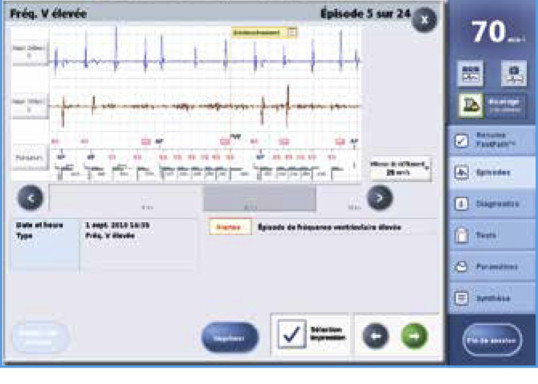
Task: Open the Diagnostics menu in the sidebar
Action: click(491, 204)
